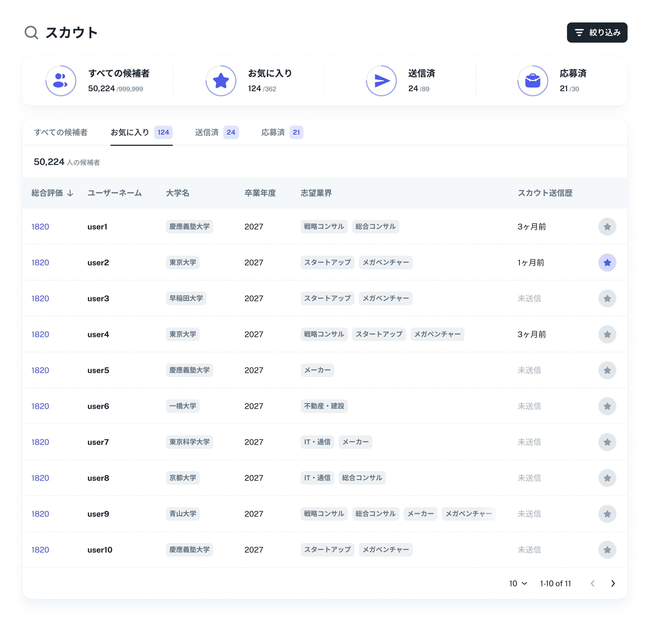This screenshot has width=650, height=644.
Task: Click the 送信済 paper plane icon
Action: pyautogui.click(x=381, y=81)
